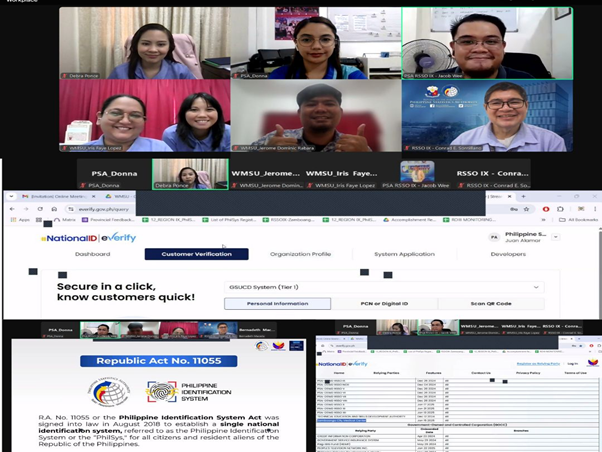This screenshot has height=452, width=602.
Task: Click the PA profile avatar
Action: [x=494, y=237]
